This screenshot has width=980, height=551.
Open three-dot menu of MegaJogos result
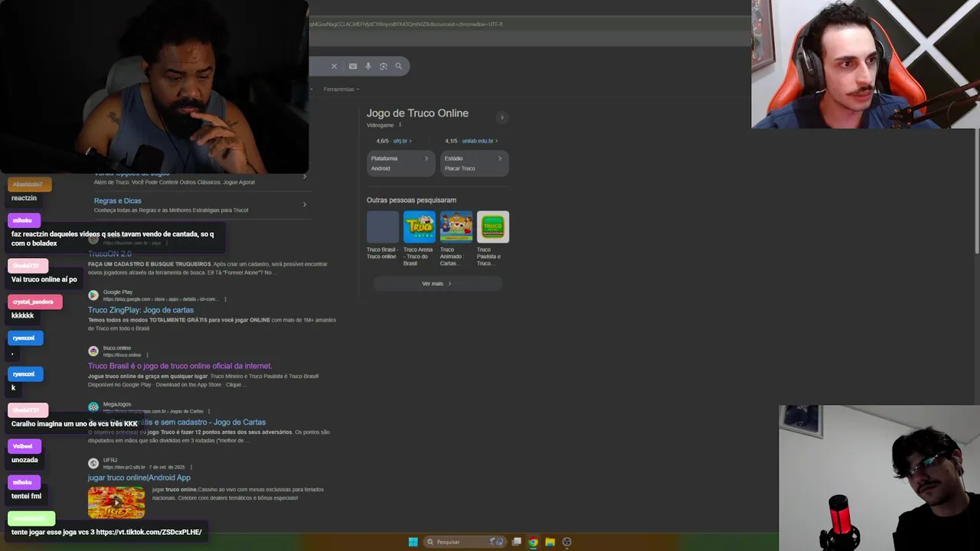[209, 411]
